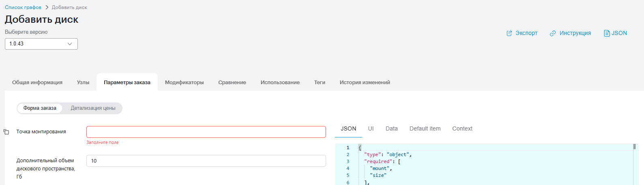The height and width of the screenshot is (185, 644).
Task: Click the Добавить диск breadcrumb text
Action: click(x=69, y=7)
